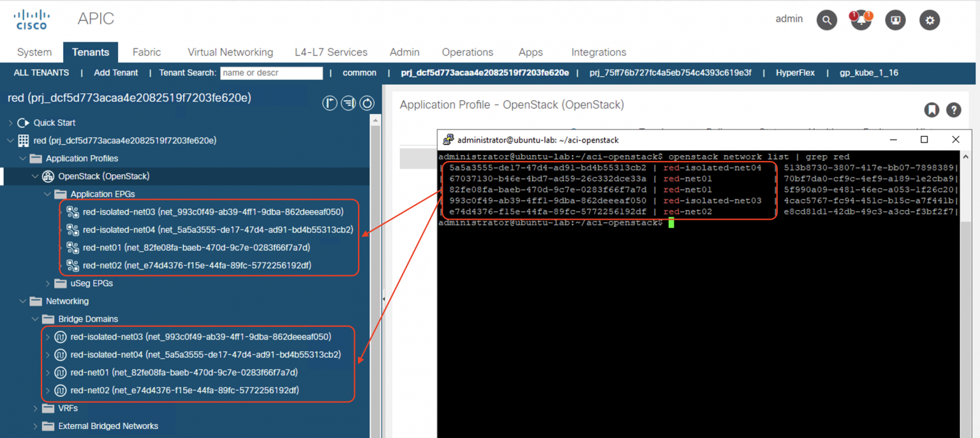Open the settings gear icon

coord(930,20)
